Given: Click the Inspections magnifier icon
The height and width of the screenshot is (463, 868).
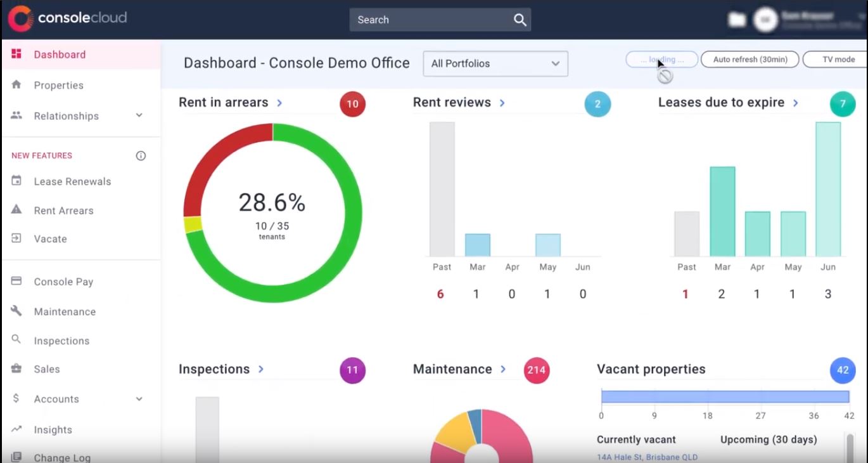Looking at the screenshot, I should point(17,340).
